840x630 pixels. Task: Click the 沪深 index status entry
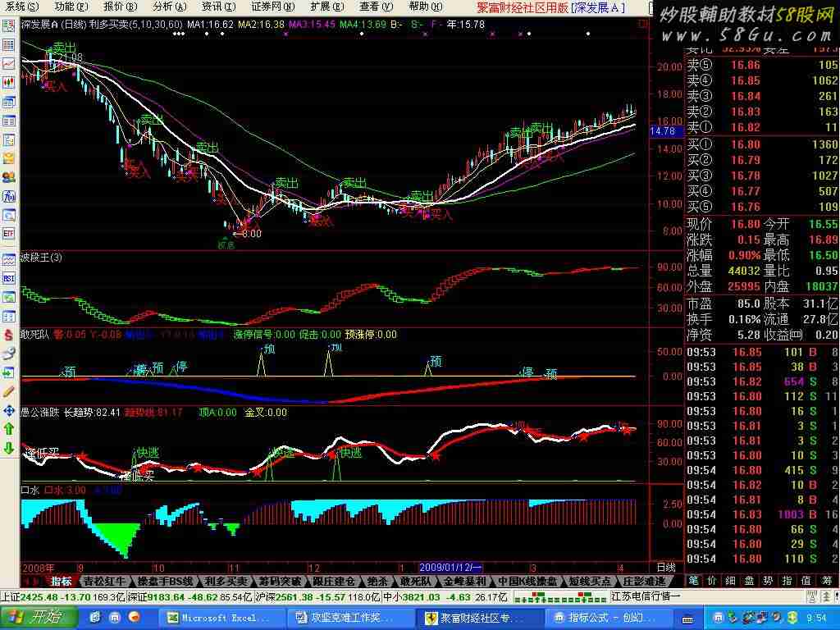click(x=317, y=597)
